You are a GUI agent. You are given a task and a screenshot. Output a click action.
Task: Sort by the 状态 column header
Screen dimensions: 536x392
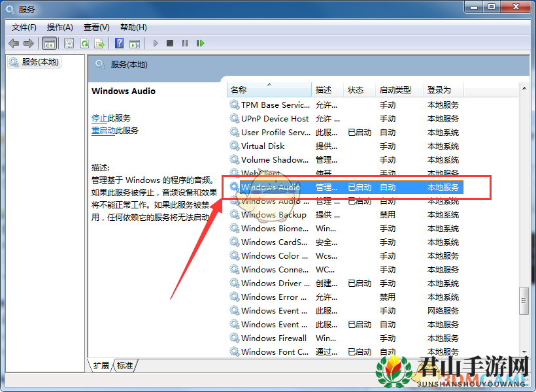360,90
